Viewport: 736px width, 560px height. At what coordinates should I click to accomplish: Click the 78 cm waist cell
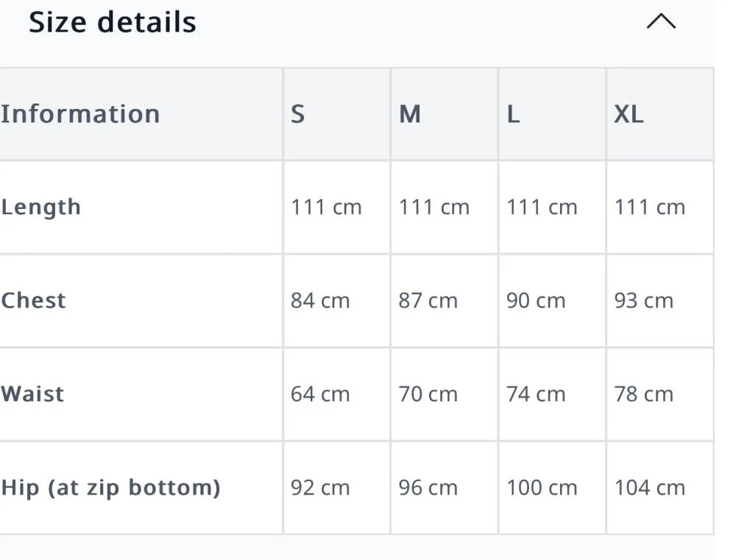click(x=643, y=394)
